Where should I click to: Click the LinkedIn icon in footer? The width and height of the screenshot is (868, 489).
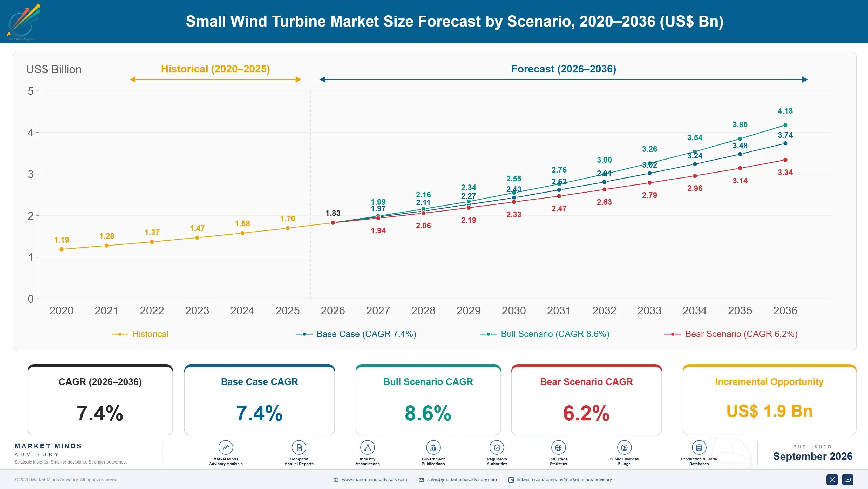coord(511,480)
